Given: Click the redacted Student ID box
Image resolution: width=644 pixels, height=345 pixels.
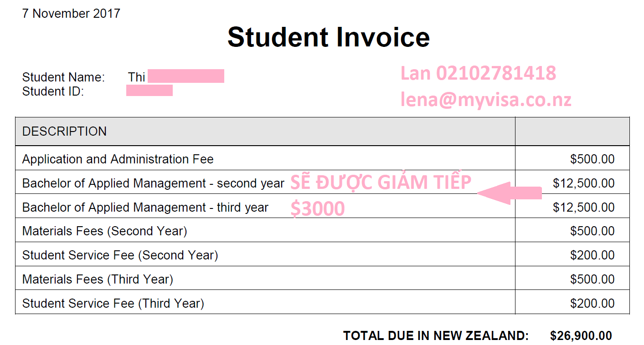Looking at the screenshot, I should (149, 90).
